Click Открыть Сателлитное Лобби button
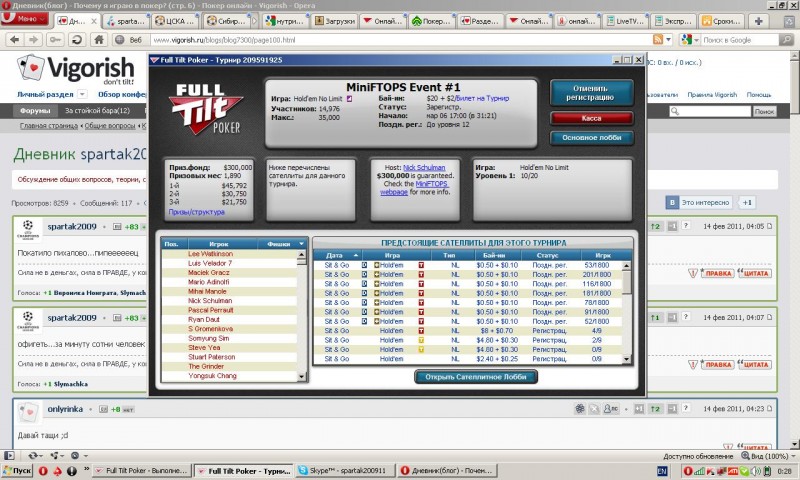 point(476,377)
